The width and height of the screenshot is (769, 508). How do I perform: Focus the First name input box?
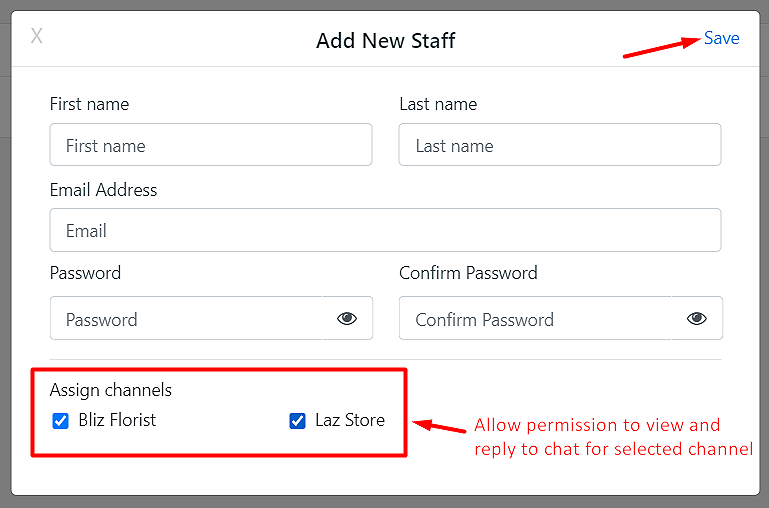(211, 145)
